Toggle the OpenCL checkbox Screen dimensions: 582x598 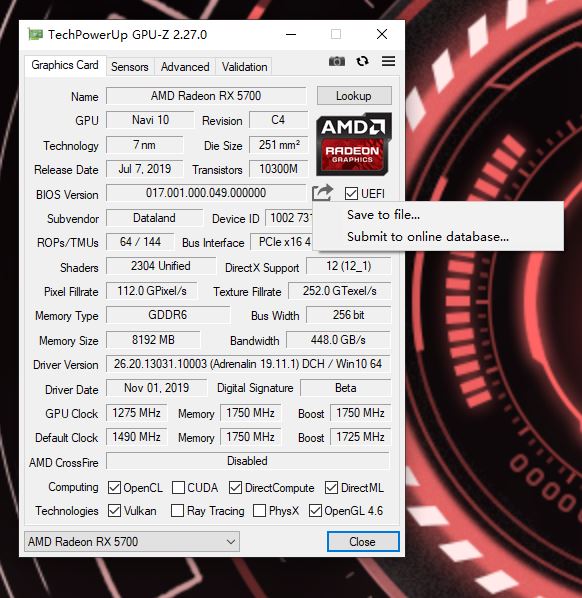point(114,487)
